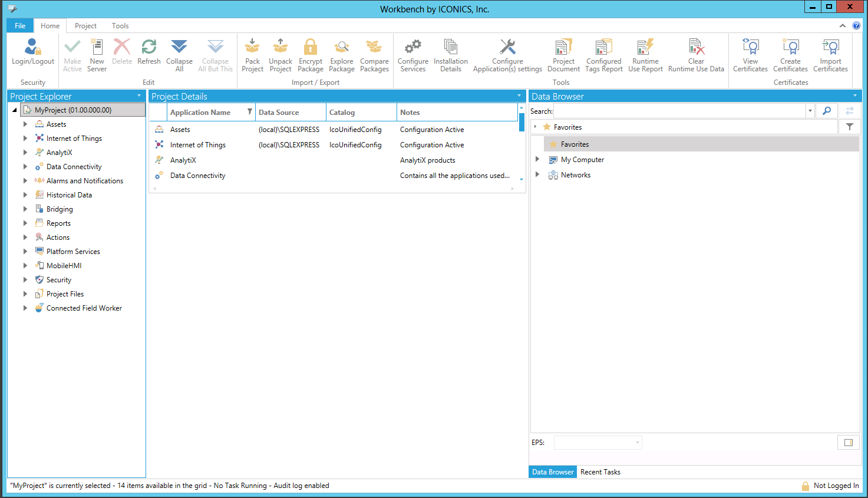Select Compare Packages in the ribbon
The height and width of the screenshot is (498, 868).
click(x=374, y=48)
